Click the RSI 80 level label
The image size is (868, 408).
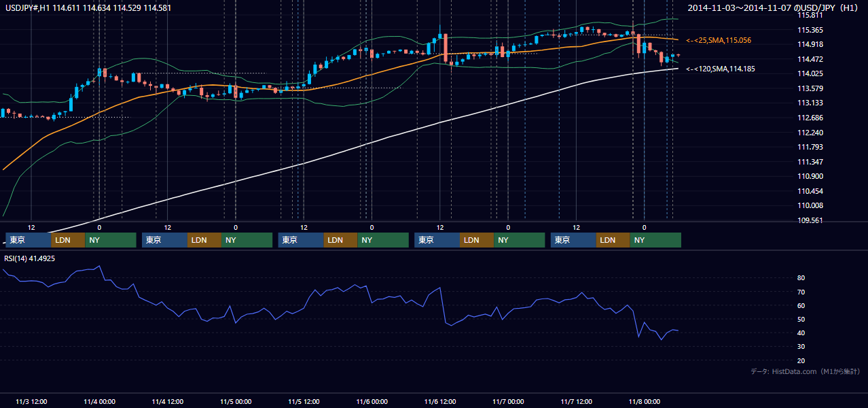coord(801,278)
